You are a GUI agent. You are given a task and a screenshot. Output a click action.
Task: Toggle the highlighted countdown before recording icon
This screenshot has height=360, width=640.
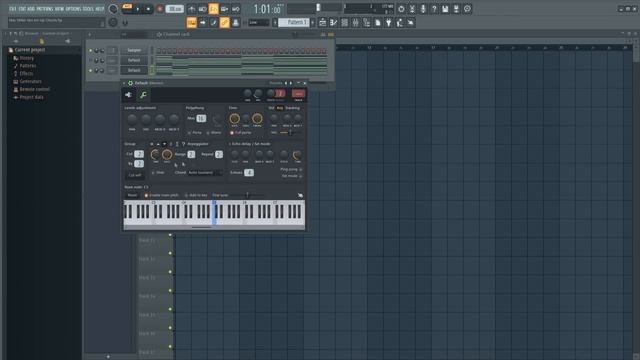(213, 9)
